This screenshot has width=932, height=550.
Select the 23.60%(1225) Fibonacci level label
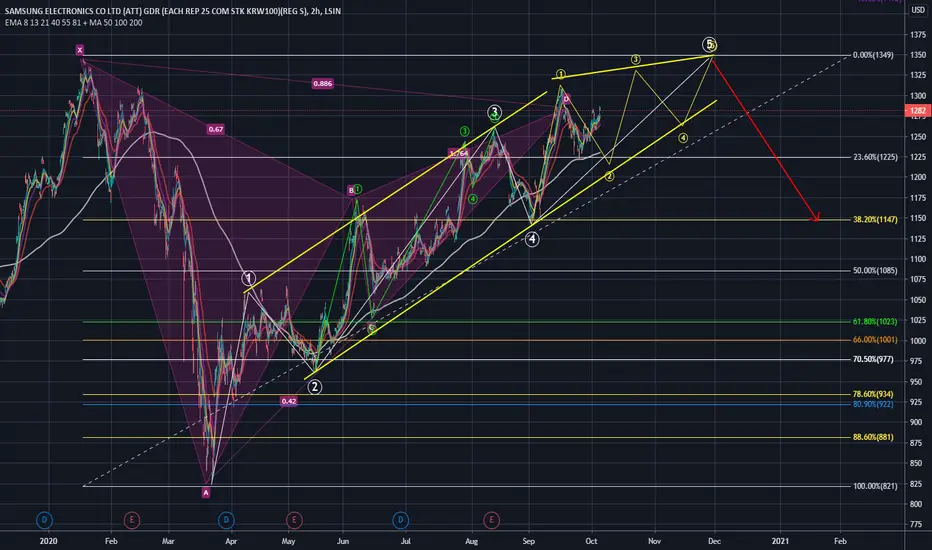point(875,158)
